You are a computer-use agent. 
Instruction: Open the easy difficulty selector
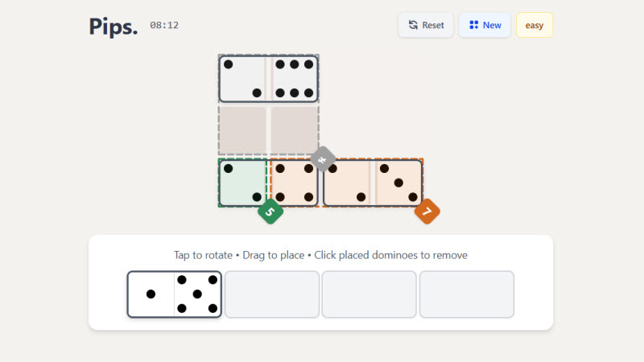tap(535, 25)
